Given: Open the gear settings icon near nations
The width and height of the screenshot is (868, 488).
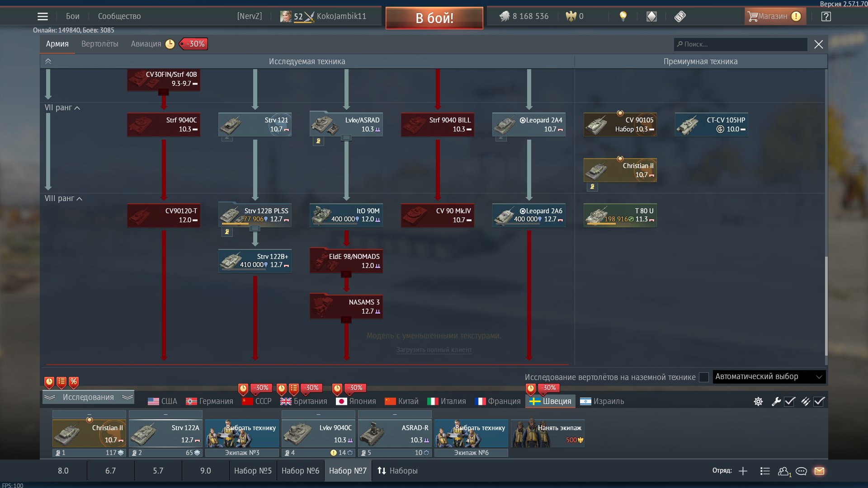Looking at the screenshot, I should click(758, 401).
